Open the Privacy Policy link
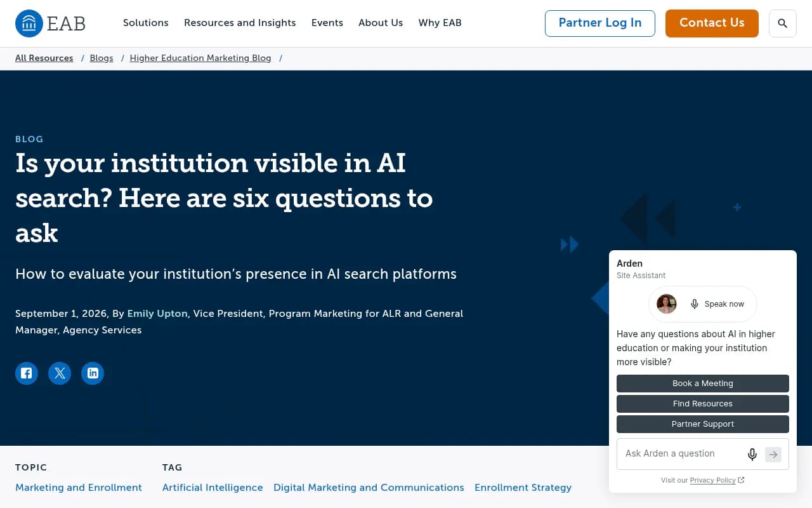 pos(713,481)
